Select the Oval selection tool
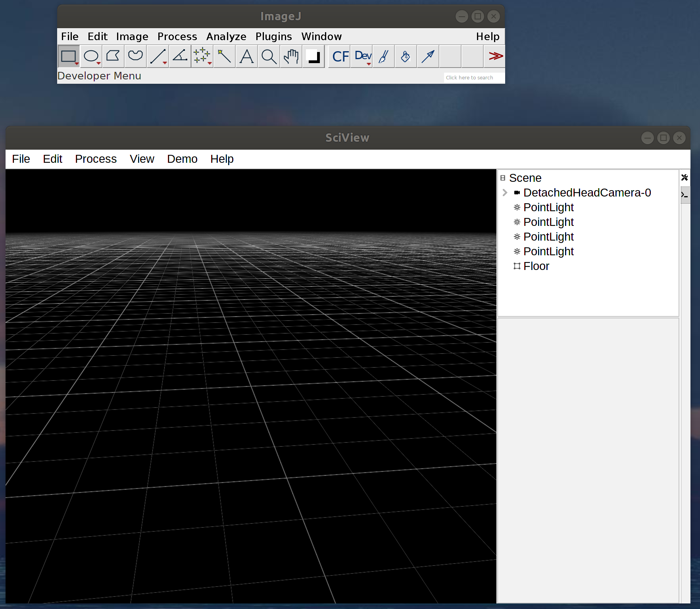Viewport: 700px width, 609px height. click(x=91, y=56)
